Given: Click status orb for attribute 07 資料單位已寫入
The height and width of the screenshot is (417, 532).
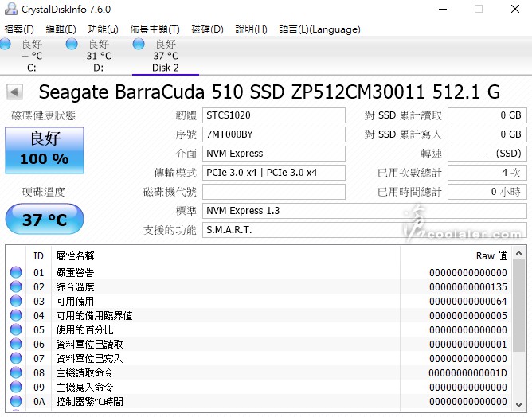Looking at the screenshot, I should (16, 358).
